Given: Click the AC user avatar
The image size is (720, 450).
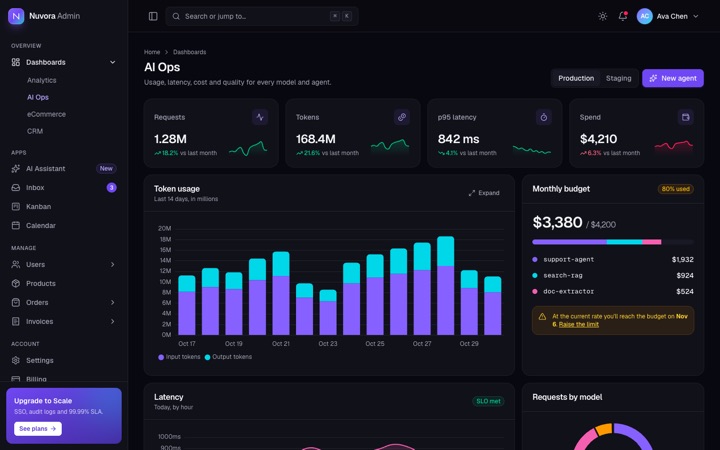Looking at the screenshot, I should (644, 16).
